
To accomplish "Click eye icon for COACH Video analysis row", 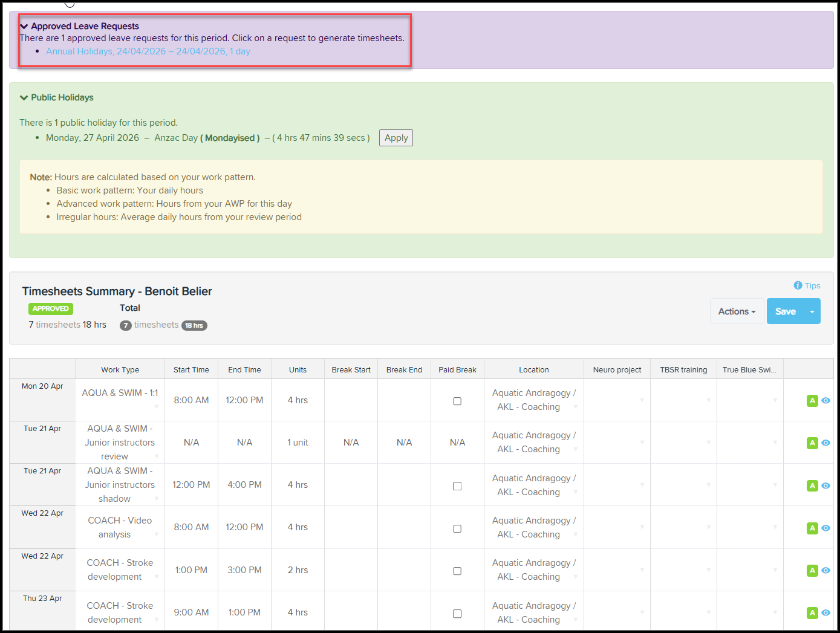I will [x=825, y=528].
